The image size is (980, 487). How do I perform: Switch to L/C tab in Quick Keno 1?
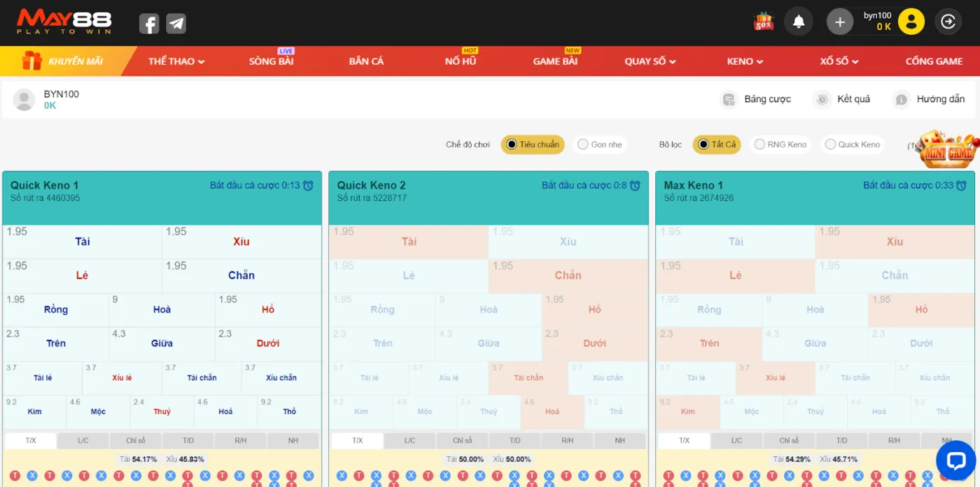click(83, 441)
